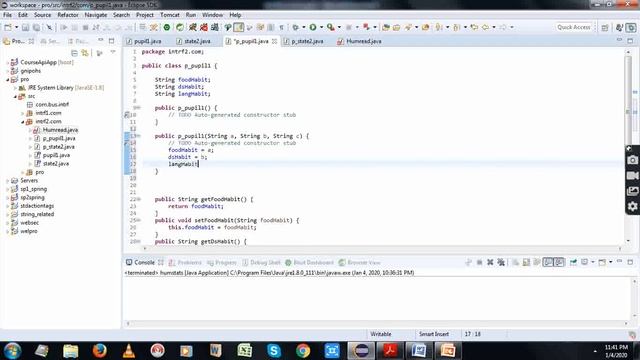Click the Back navigation arrow icon
Viewport: 640px width, 360px height.
click(x=485, y=27)
